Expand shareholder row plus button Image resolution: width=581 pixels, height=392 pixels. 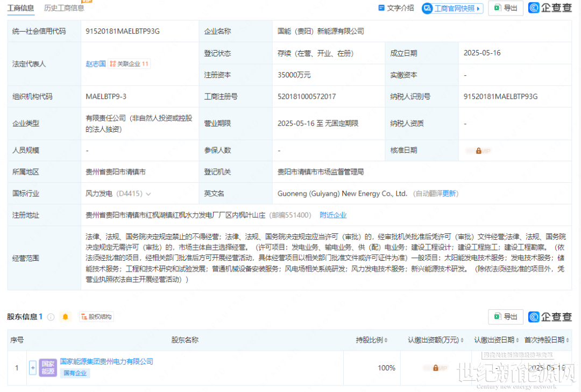click(33, 368)
